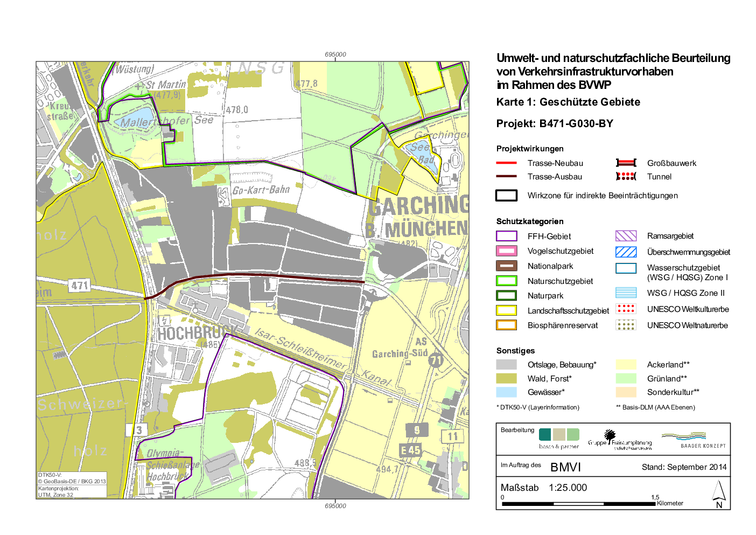756x535 pixels.
Task: Click the Tunnel legend symbol
Action: 626,177
